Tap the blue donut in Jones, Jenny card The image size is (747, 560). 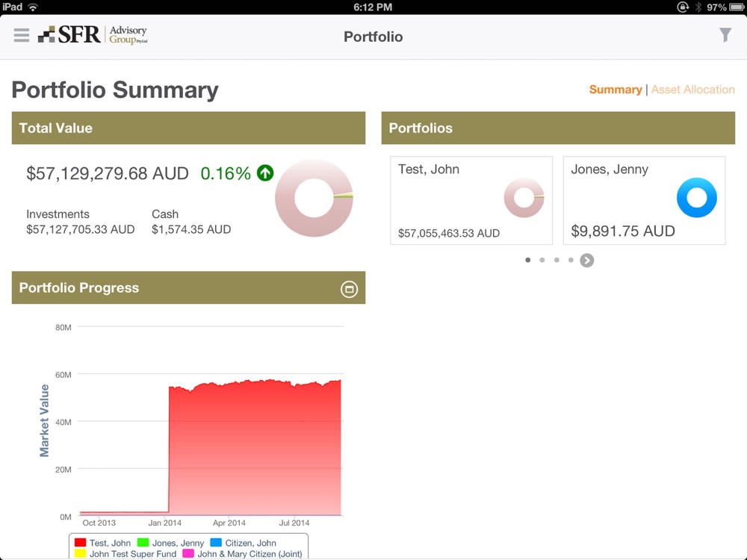tap(696, 198)
